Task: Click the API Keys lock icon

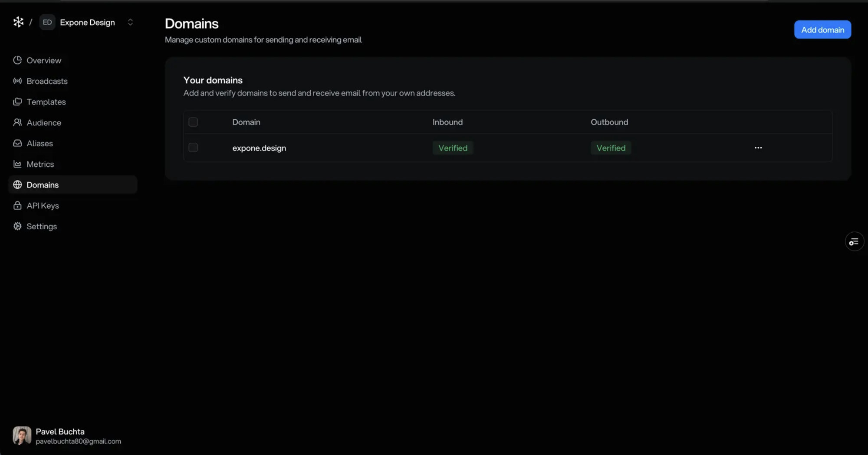Action: (17, 205)
